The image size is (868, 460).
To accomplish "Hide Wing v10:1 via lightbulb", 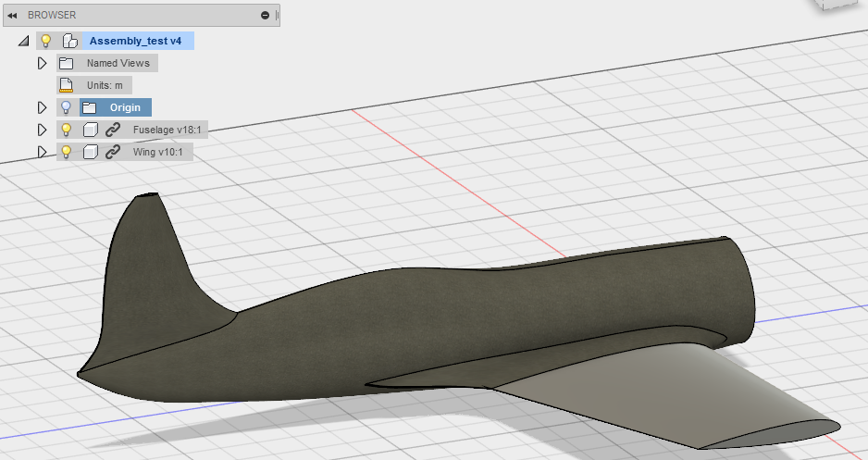I will click(x=66, y=152).
